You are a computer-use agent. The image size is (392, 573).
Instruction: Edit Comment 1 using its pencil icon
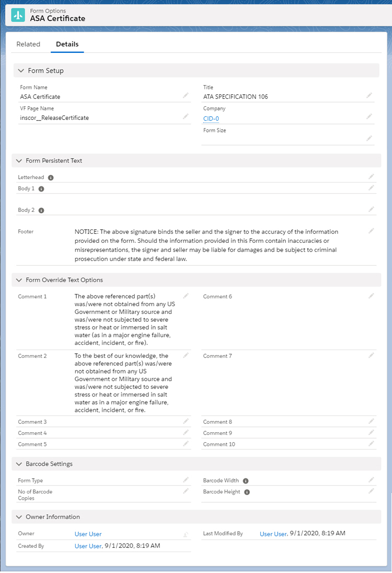pos(186,295)
